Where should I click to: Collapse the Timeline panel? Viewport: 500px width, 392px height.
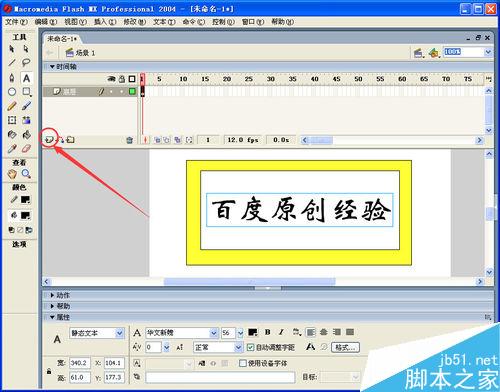point(52,67)
